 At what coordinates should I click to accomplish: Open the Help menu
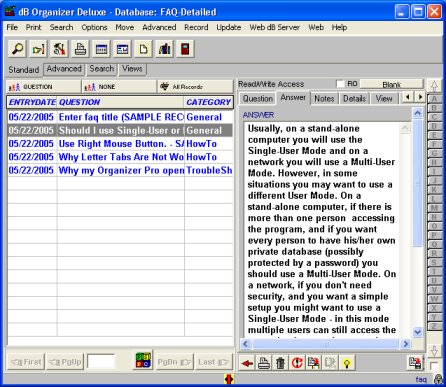tap(339, 27)
